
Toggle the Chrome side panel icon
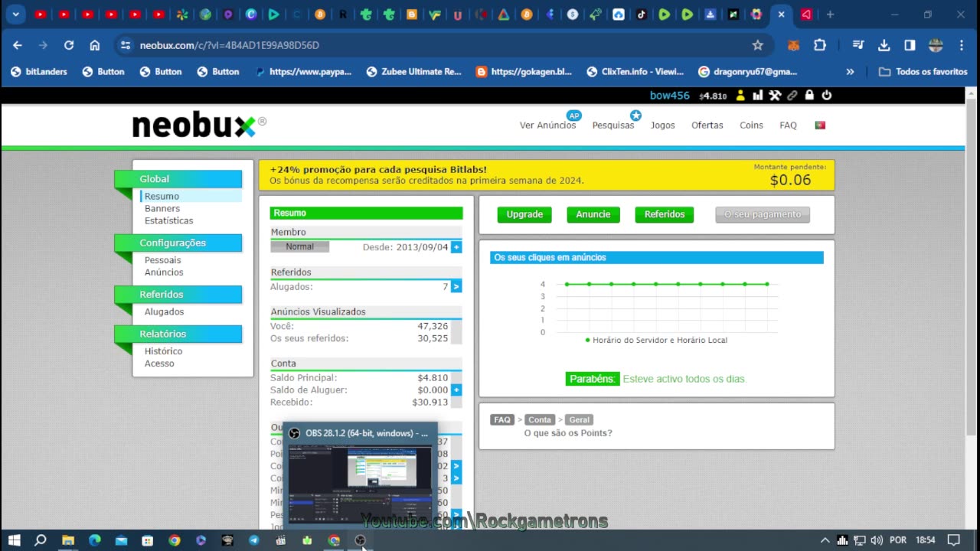[910, 45]
